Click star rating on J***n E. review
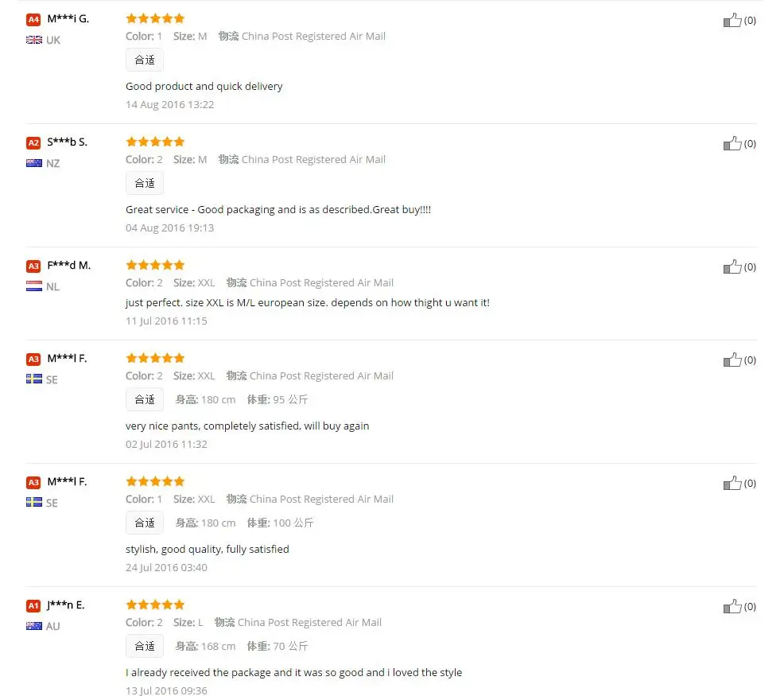The image size is (784, 696). [x=156, y=605]
